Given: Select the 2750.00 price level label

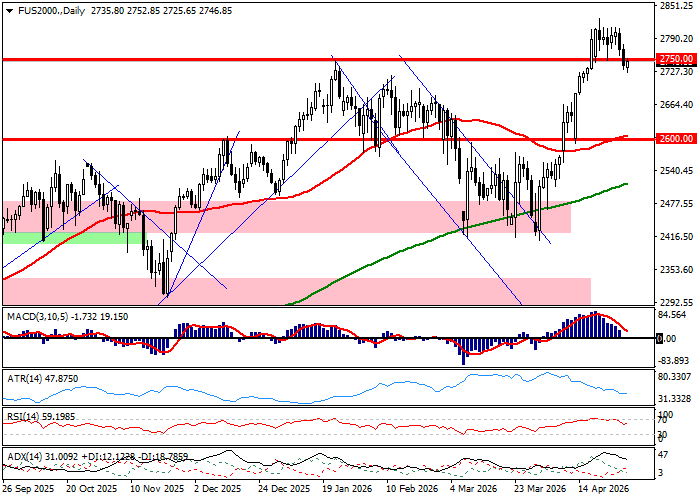Looking at the screenshot, I should (x=676, y=59).
